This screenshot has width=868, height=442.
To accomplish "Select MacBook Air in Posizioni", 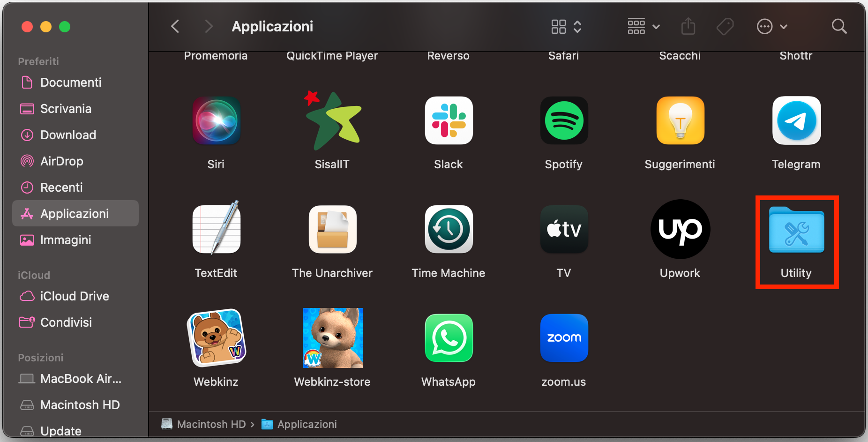I will pyautogui.click(x=75, y=379).
